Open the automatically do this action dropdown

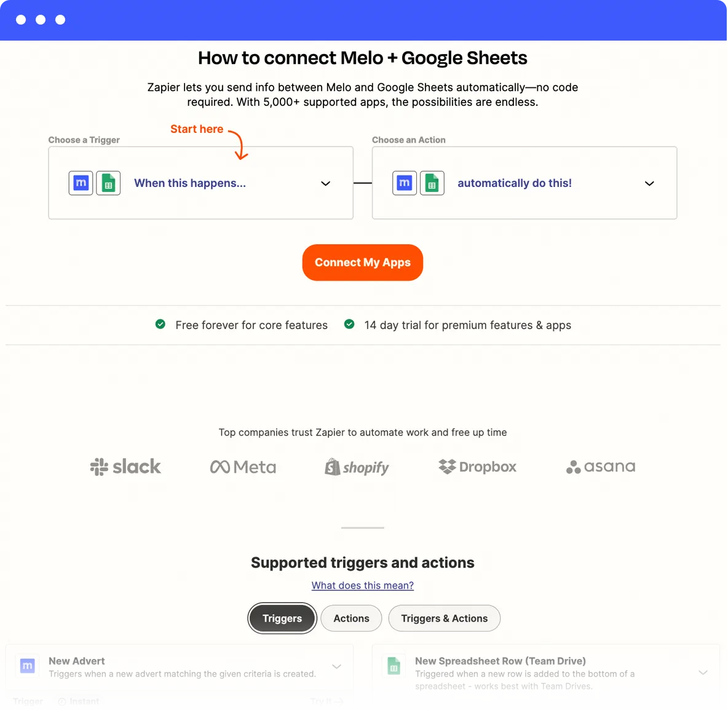point(649,183)
